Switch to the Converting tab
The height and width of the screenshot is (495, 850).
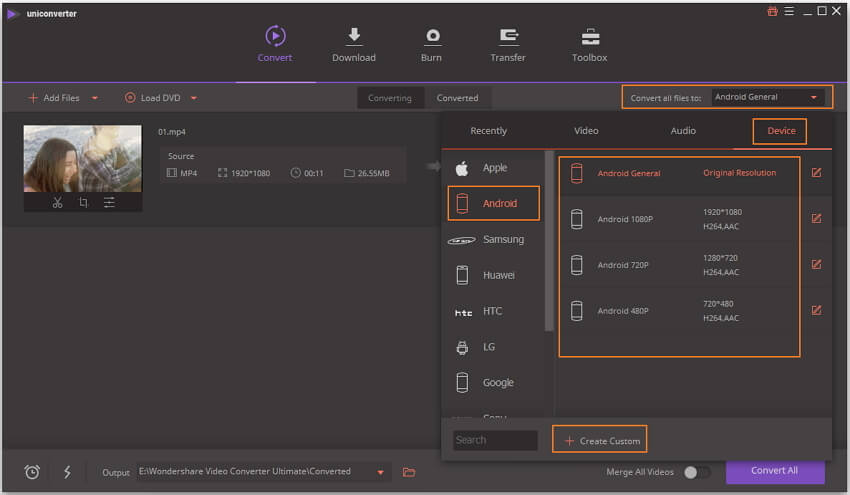(x=390, y=98)
